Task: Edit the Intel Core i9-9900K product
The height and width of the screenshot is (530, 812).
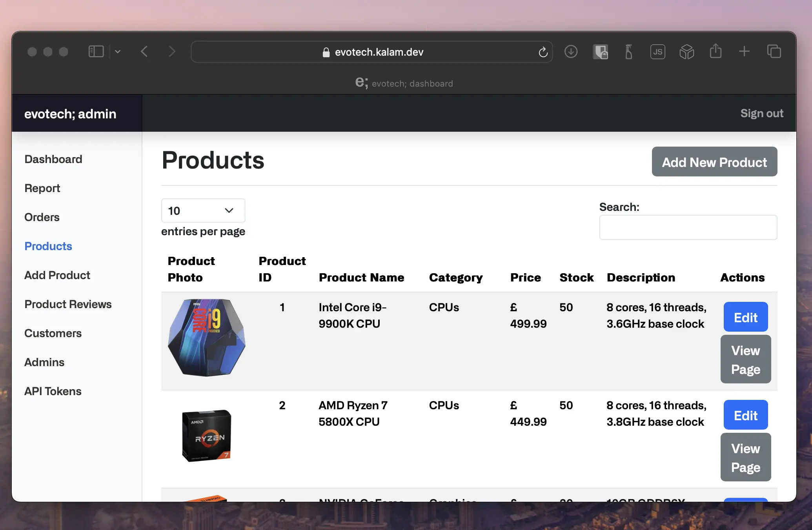Action: [x=745, y=317]
